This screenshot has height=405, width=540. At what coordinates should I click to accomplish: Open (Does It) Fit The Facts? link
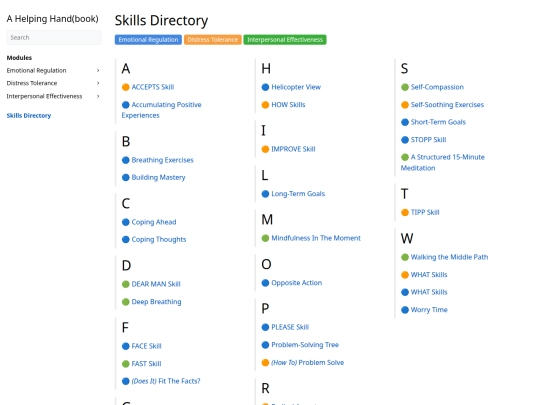(x=166, y=381)
